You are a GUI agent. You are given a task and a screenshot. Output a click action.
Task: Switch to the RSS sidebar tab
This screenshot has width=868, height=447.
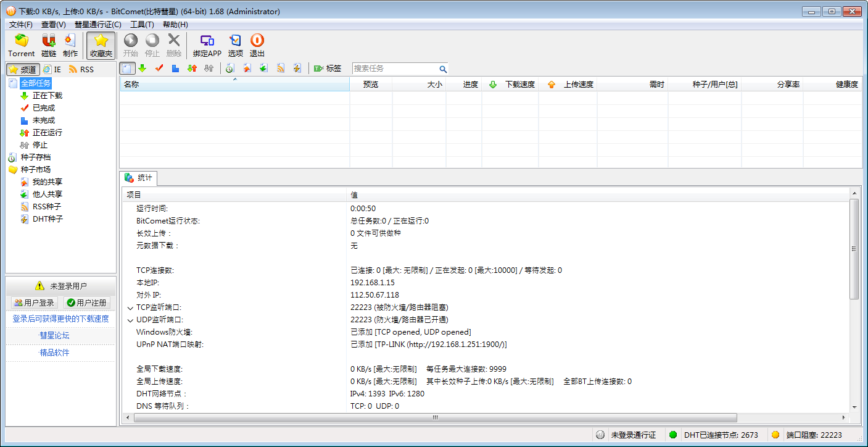click(81, 69)
